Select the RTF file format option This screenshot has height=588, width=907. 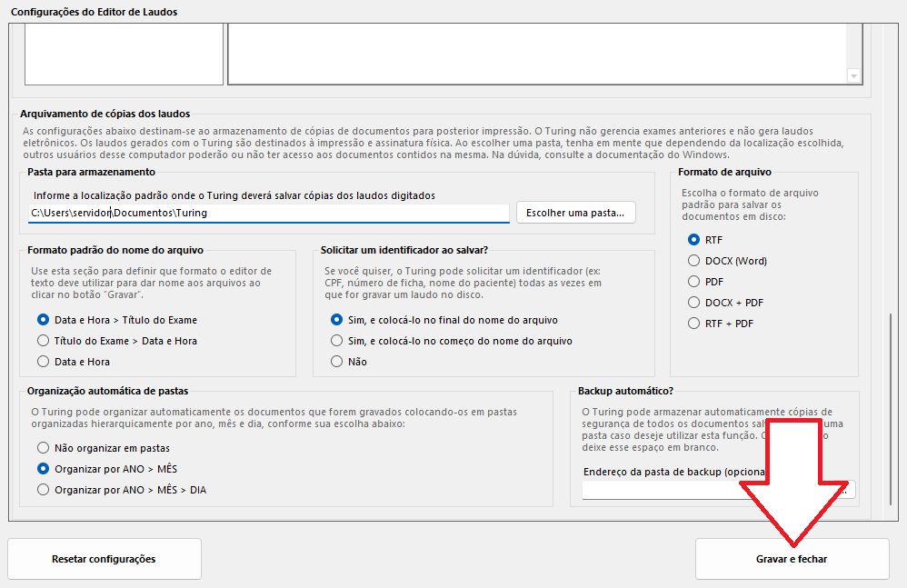[x=694, y=240]
